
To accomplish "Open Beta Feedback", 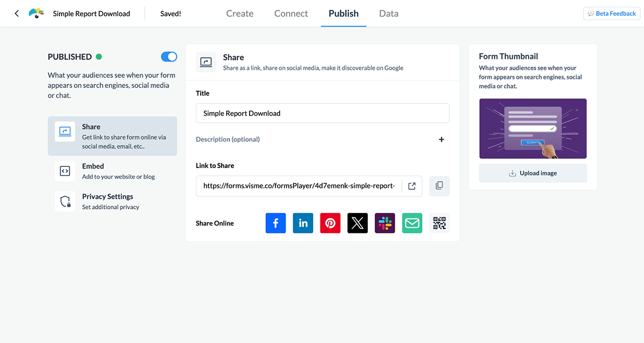I will [611, 13].
